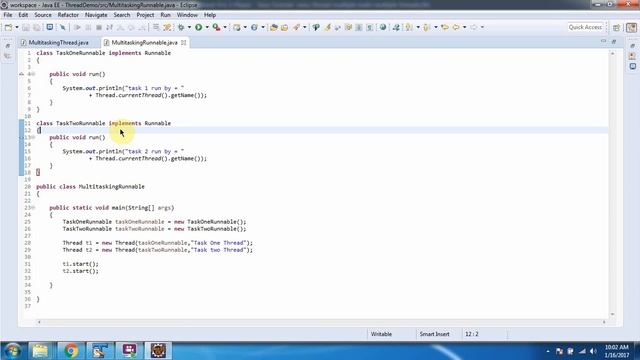Click the Resume debug icon
640x360 pixels.
point(77,27)
